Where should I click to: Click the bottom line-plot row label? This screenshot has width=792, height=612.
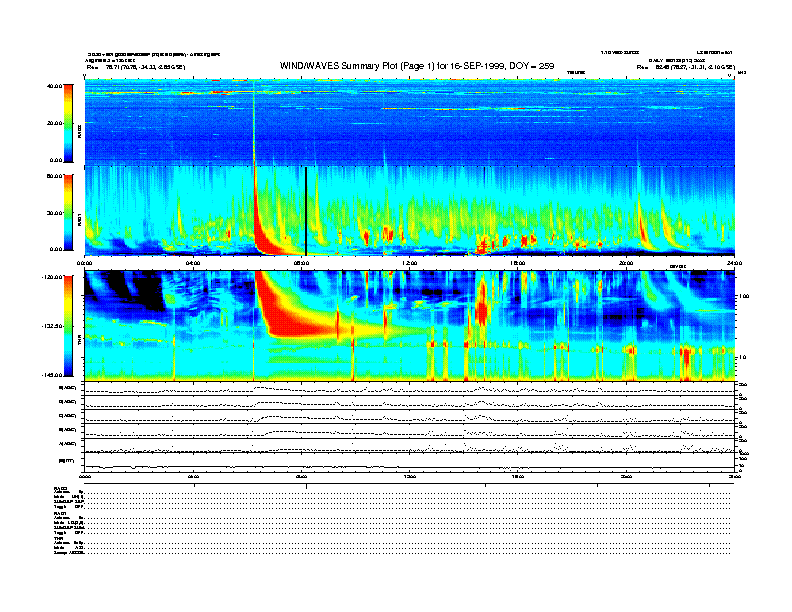(x=67, y=461)
